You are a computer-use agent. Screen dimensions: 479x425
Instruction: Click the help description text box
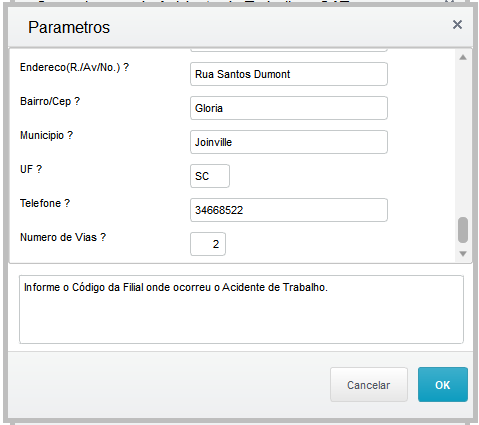point(241,309)
